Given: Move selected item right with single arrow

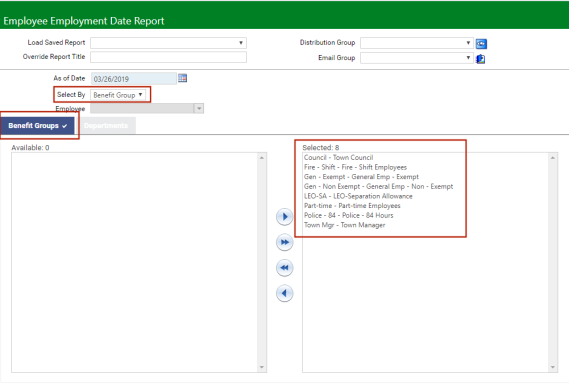Looking at the screenshot, I should pyautogui.click(x=284, y=217).
